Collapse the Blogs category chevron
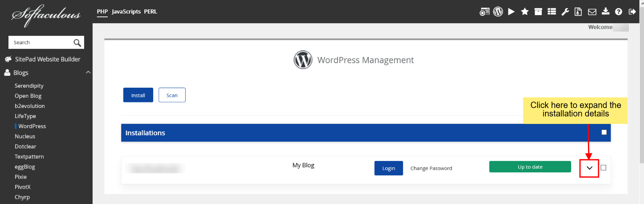Image resolution: width=644 pixels, height=204 pixels. click(88, 72)
